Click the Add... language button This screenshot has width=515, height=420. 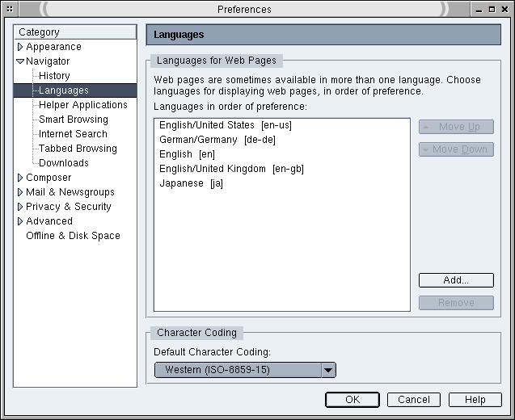[x=455, y=280]
